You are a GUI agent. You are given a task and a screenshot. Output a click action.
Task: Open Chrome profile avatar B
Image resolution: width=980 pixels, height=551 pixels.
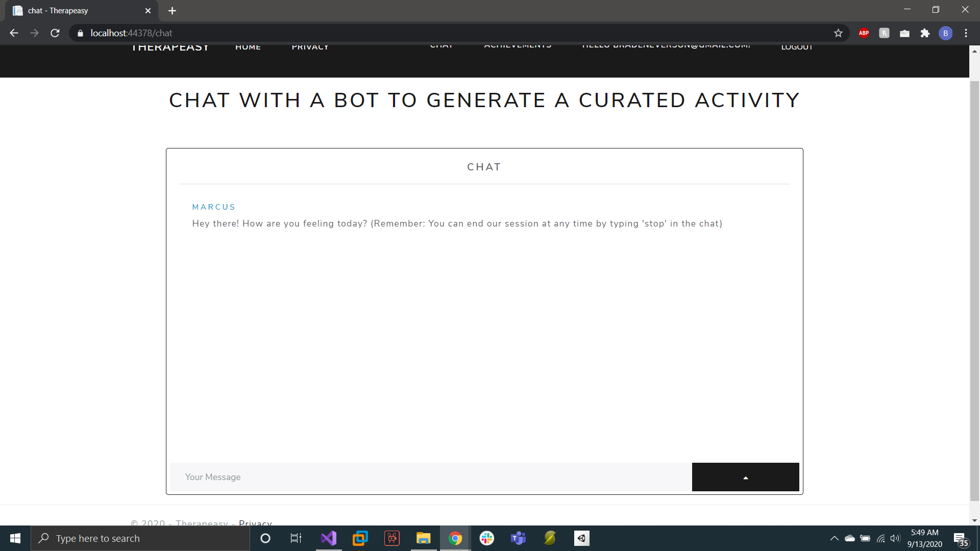945,33
